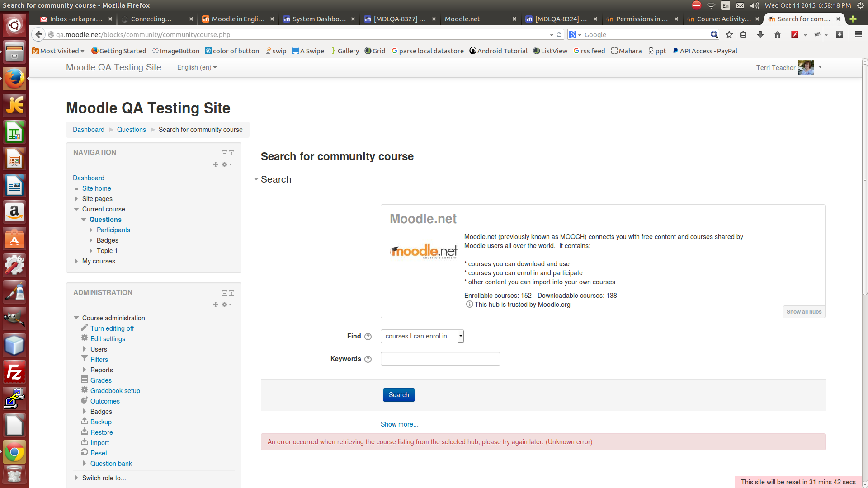Viewport: 868px width, 488px height.
Task: Reload the page with the refresh icon
Action: pyautogui.click(x=559, y=34)
